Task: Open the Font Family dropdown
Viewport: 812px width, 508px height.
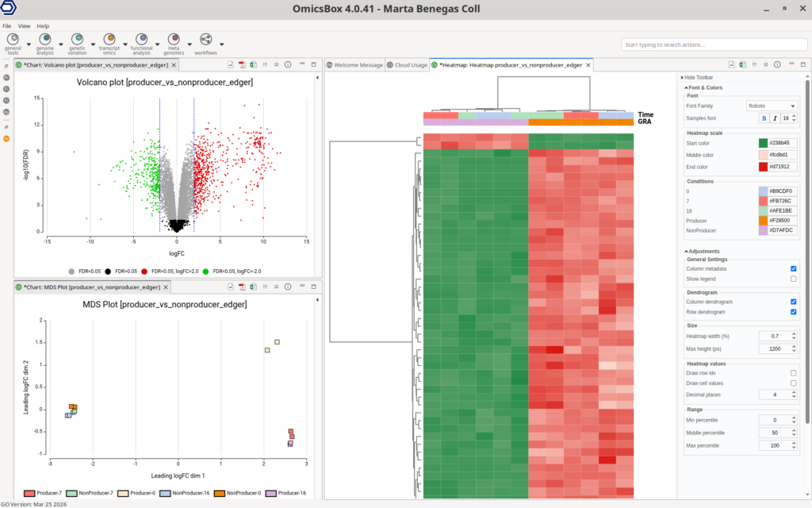Action: (772, 106)
